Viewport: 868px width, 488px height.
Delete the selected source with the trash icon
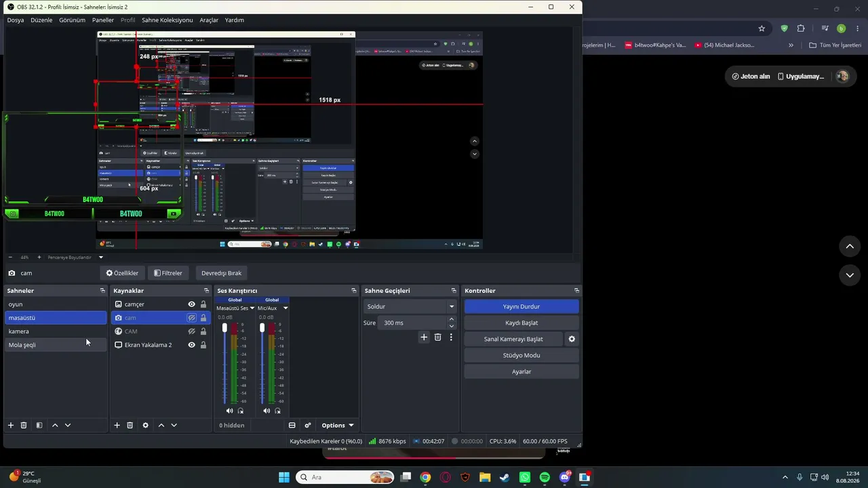tap(130, 426)
